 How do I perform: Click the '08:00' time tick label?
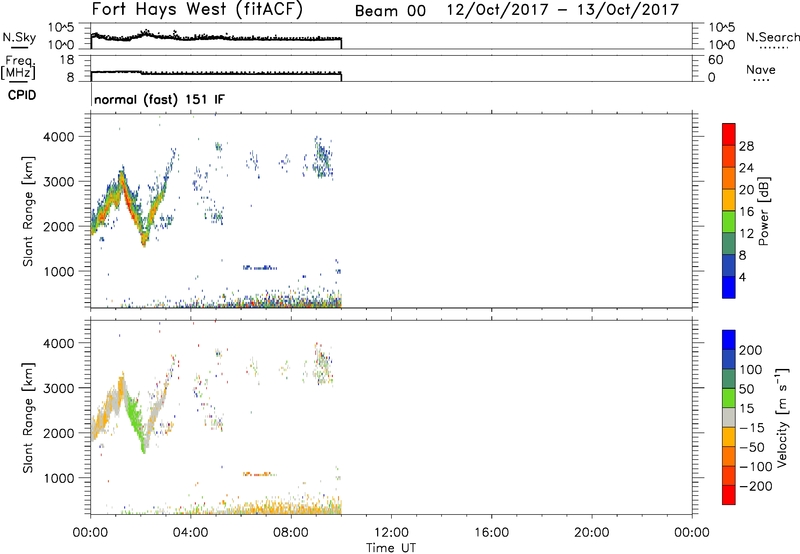point(291,533)
